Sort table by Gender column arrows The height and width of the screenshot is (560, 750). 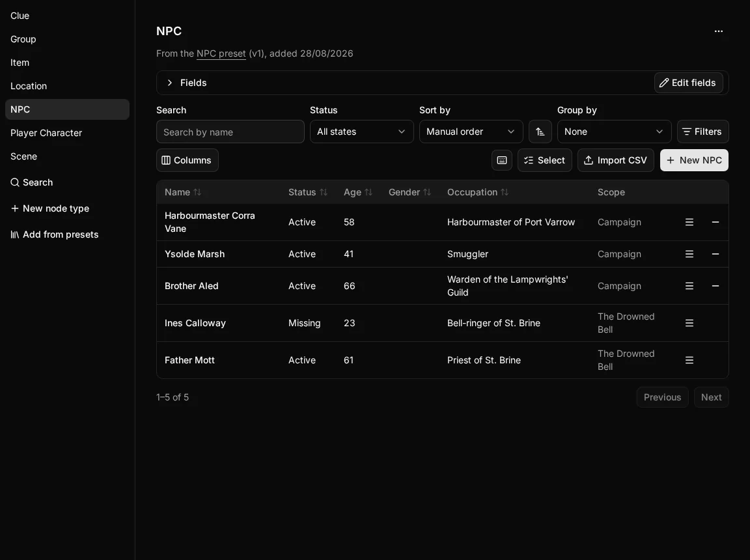[x=427, y=192]
